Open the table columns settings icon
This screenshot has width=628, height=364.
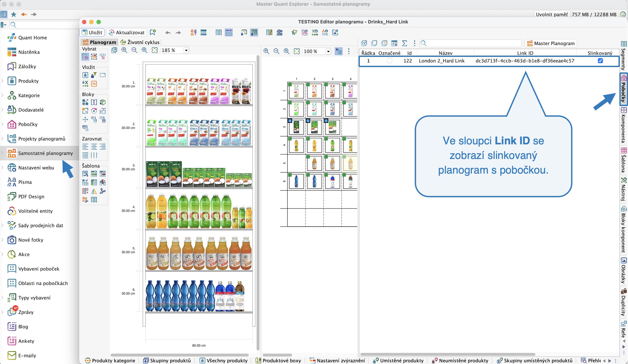point(394,43)
